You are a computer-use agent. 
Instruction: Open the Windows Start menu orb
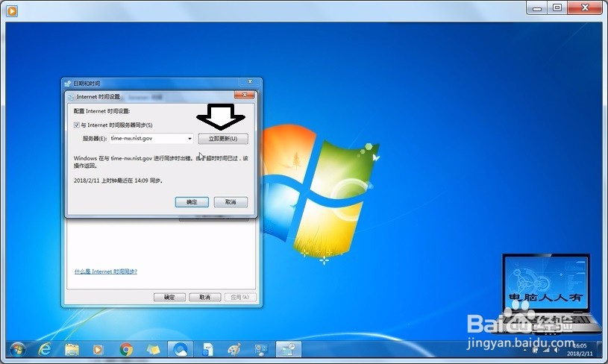click(17, 350)
